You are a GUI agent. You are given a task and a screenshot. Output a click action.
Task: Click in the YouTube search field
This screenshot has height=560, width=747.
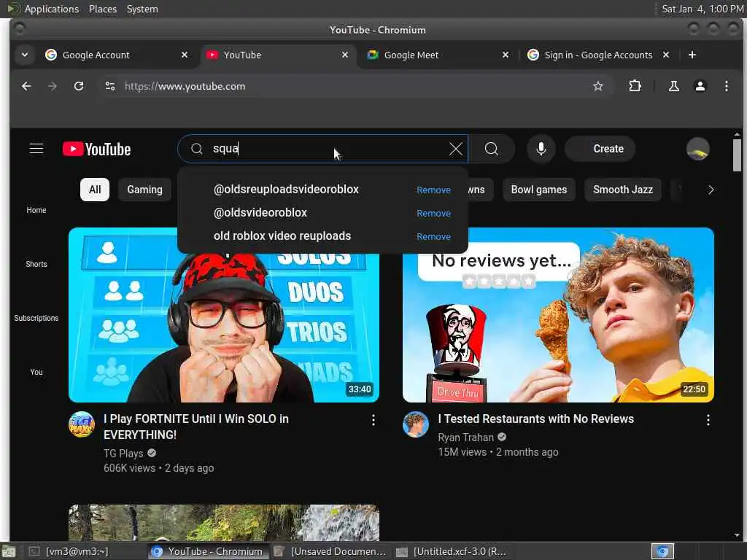pyautogui.click(x=324, y=149)
